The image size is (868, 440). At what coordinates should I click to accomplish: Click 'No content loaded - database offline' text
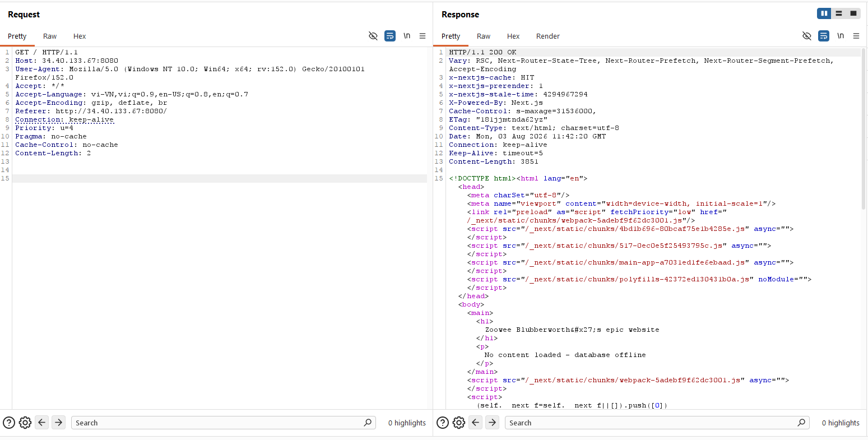pyautogui.click(x=565, y=355)
